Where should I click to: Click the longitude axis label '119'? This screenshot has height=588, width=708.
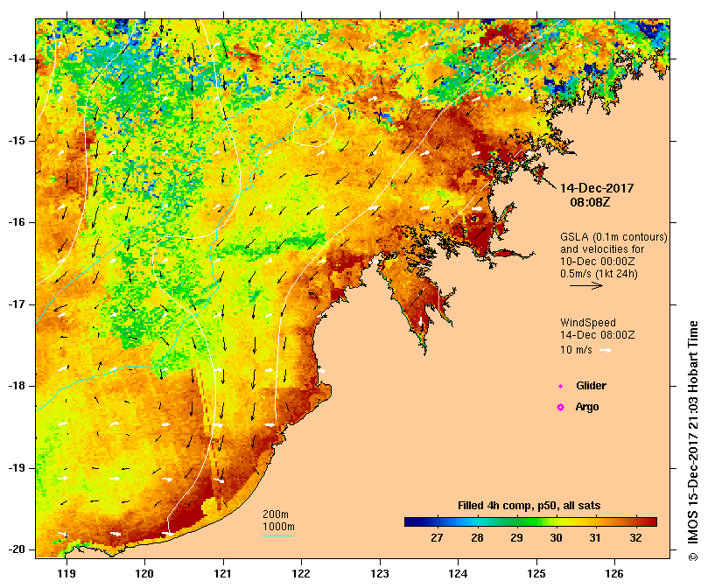tap(67, 573)
